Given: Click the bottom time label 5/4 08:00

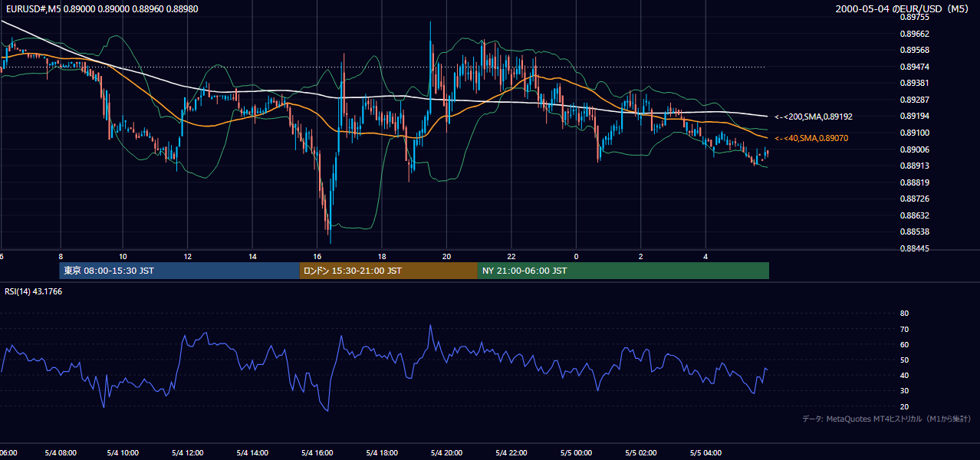Looking at the screenshot, I should pyautogui.click(x=59, y=453).
